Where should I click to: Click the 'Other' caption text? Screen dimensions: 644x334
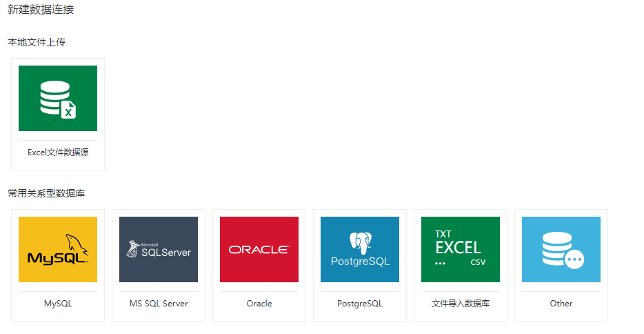coord(561,304)
